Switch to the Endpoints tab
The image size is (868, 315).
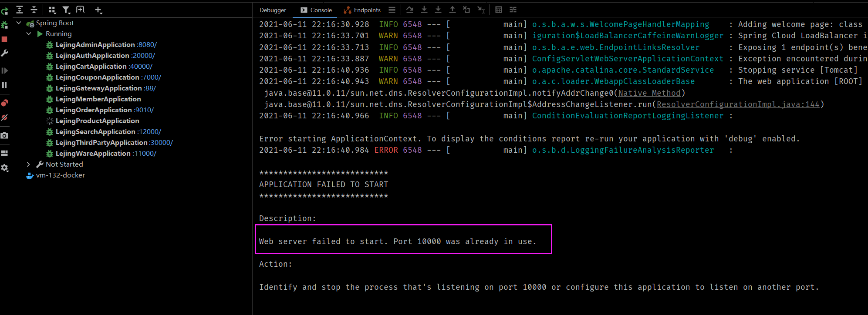[x=362, y=10]
